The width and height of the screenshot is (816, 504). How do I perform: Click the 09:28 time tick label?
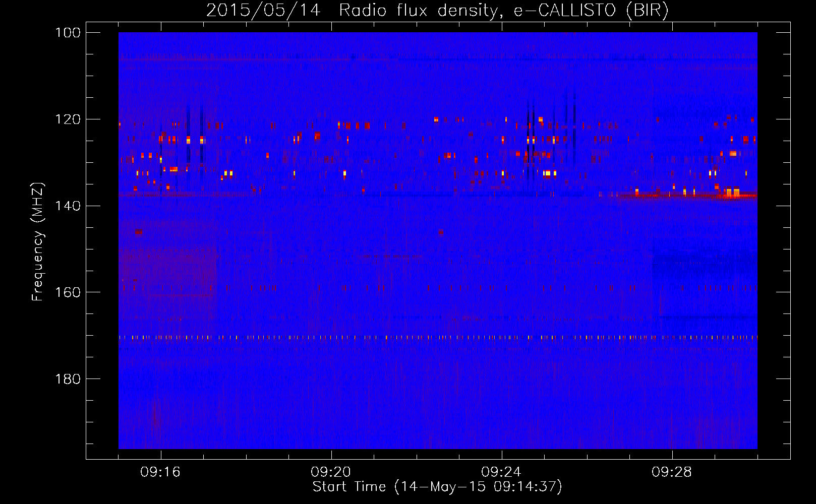(672, 472)
